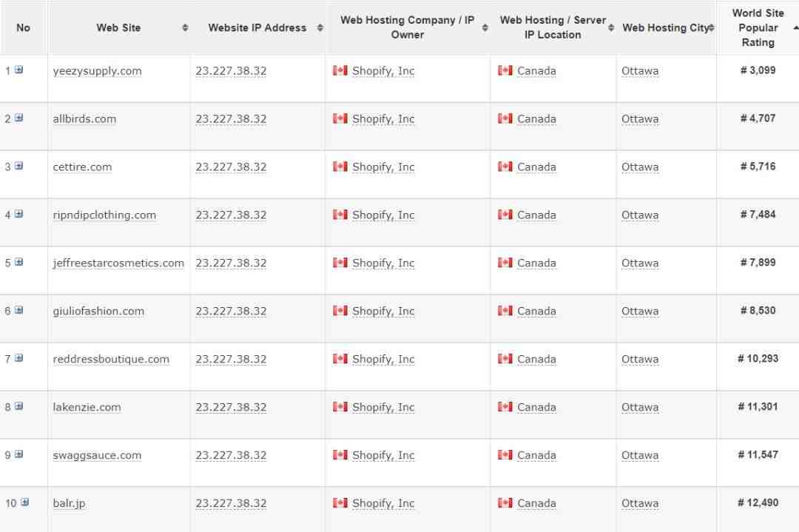Sort by Web Hosting / Server IP Location
The image size is (799, 532).
click(x=610, y=27)
